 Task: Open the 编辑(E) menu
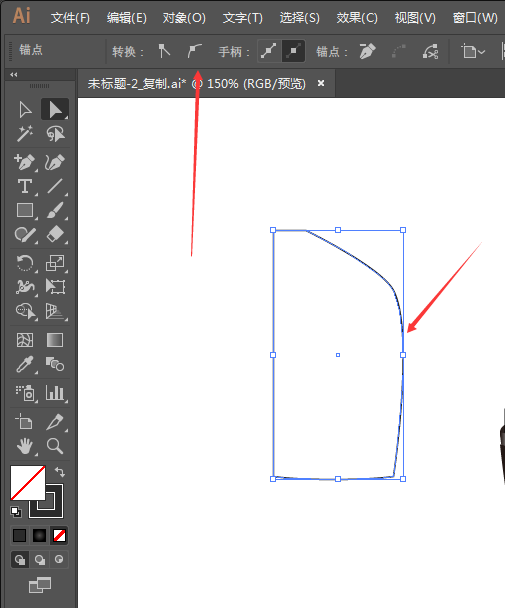pyautogui.click(x=127, y=18)
